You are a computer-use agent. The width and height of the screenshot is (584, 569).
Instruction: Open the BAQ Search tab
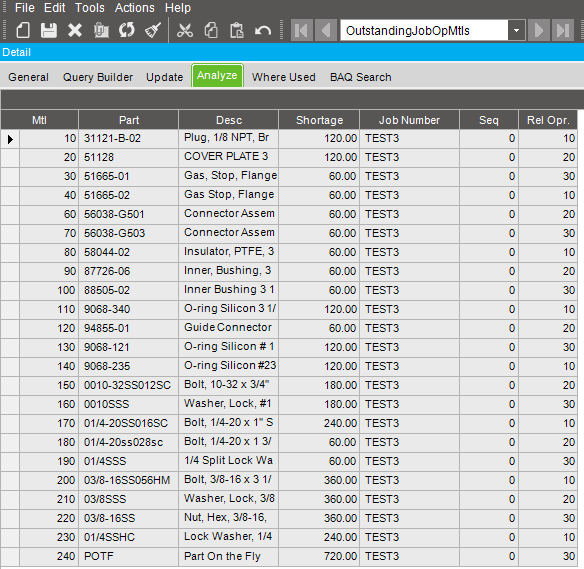click(x=361, y=77)
